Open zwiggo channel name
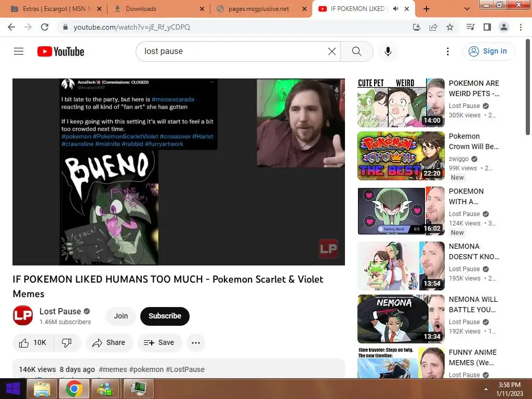532x399 pixels. click(x=459, y=159)
